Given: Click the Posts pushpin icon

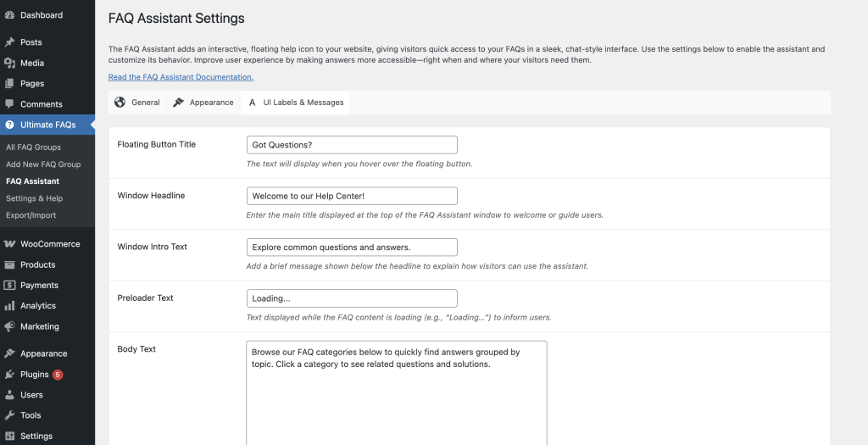Looking at the screenshot, I should click(9, 42).
